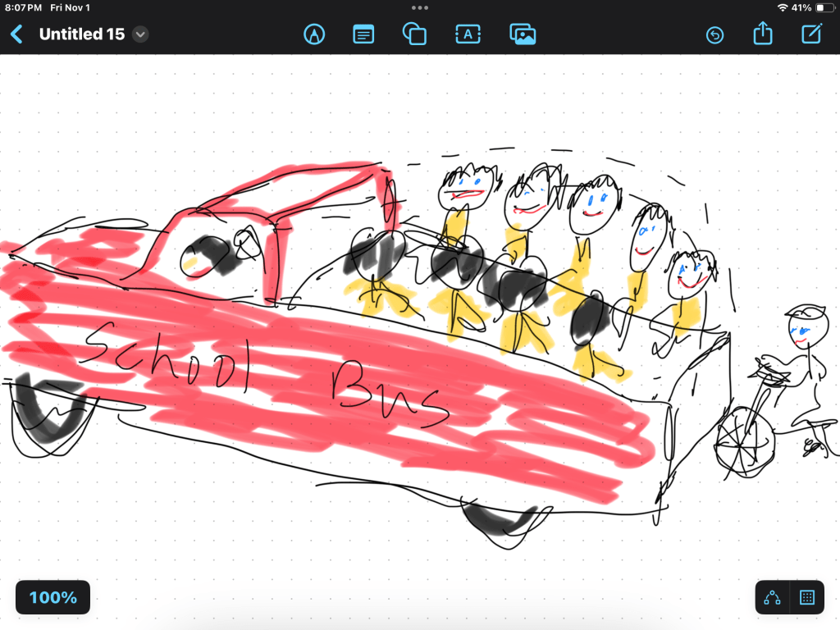Select the drawing pen markup tool
The image size is (840, 630).
[314, 34]
